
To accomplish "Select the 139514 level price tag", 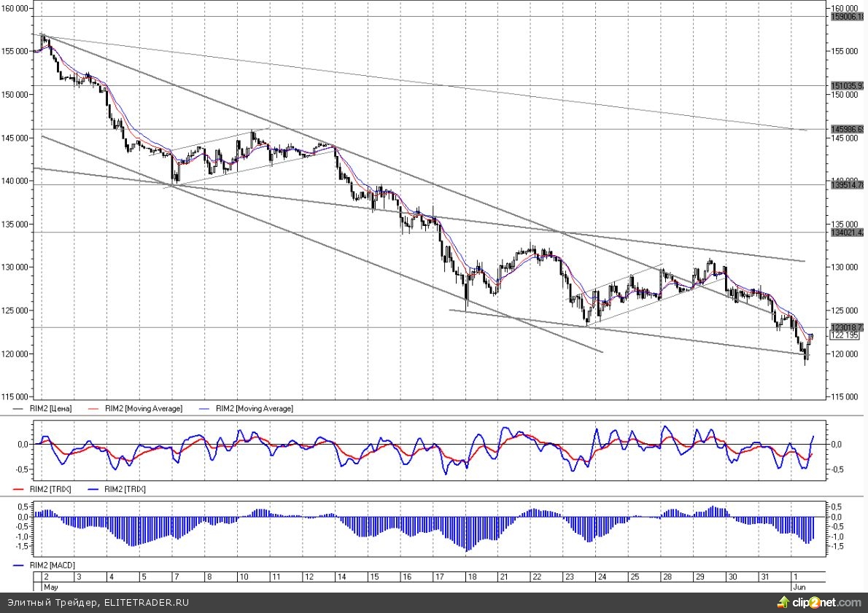I will click(847, 185).
